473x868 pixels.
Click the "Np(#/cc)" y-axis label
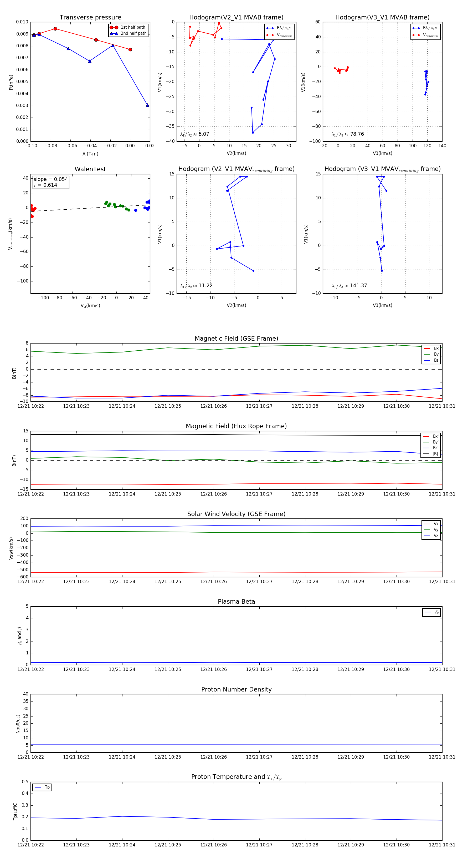[x=18, y=724]
